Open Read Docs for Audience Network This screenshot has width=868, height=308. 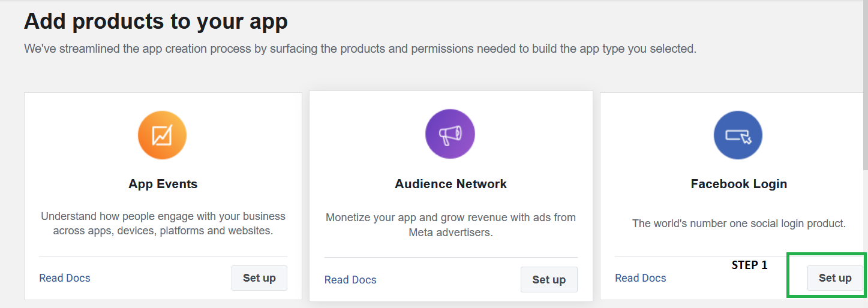[x=350, y=280]
